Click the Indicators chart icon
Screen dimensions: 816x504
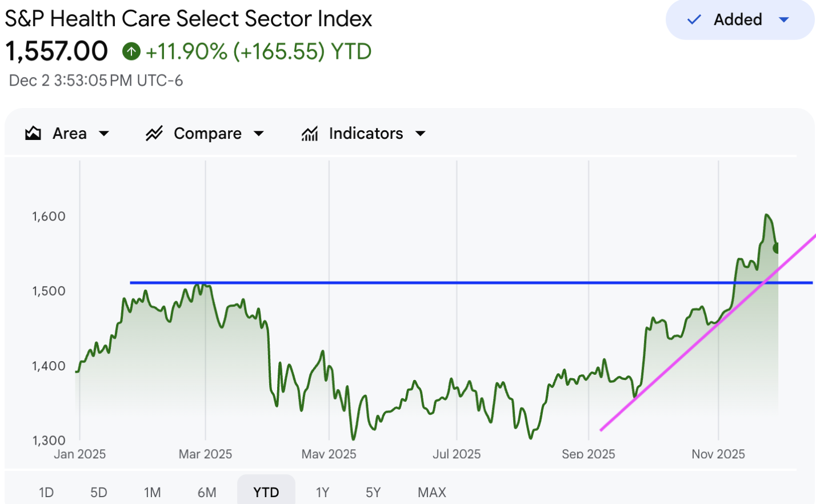(x=310, y=134)
